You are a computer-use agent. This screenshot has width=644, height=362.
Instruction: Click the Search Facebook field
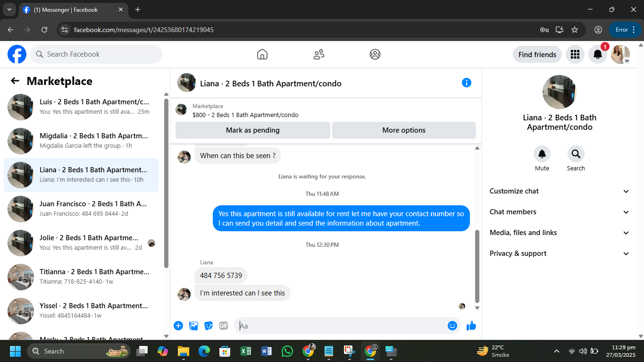96,54
